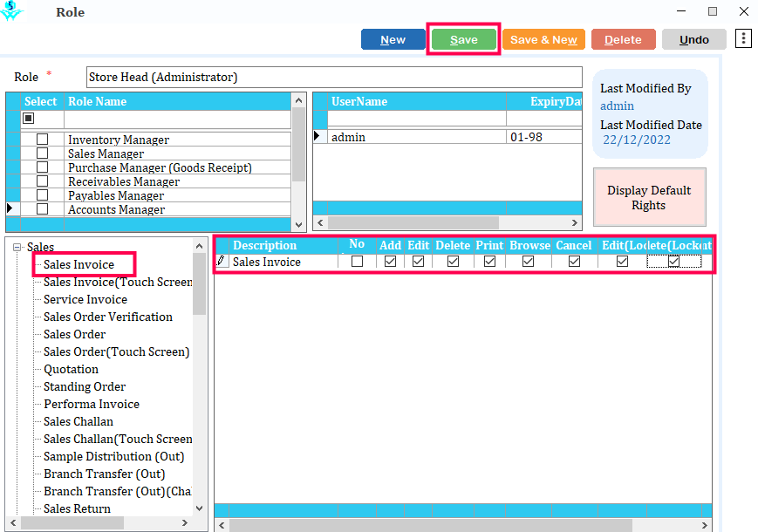
Task: Open Quotation in the Sales tree
Action: pyautogui.click(x=71, y=369)
